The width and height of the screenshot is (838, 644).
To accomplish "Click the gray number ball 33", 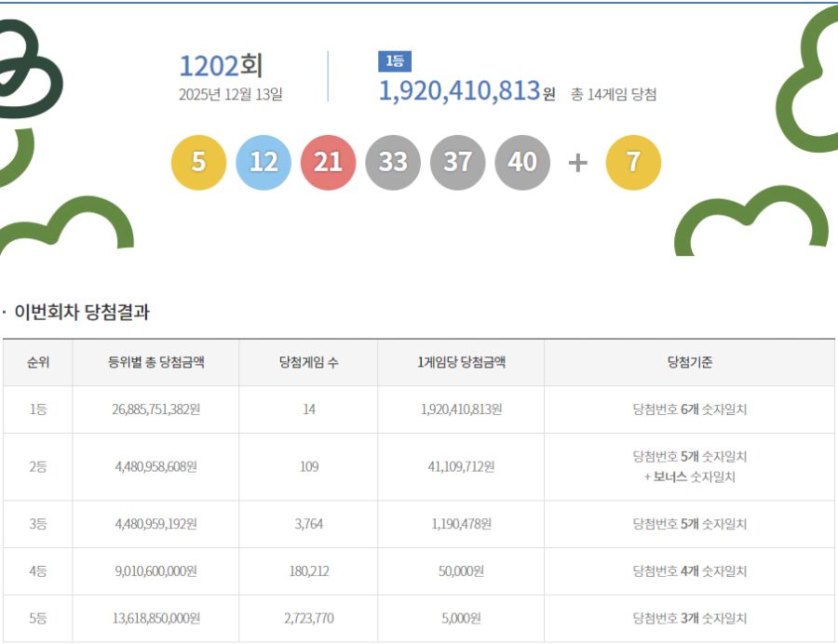I will click(x=393, y=161).
